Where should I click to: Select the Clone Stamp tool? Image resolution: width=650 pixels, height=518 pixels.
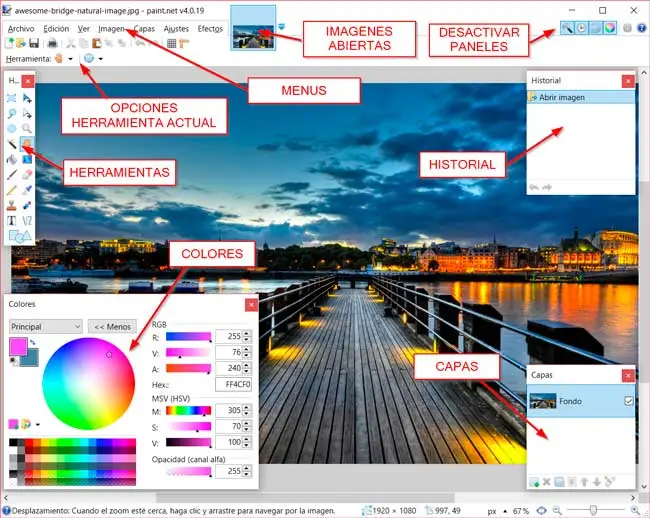[12, 205]
